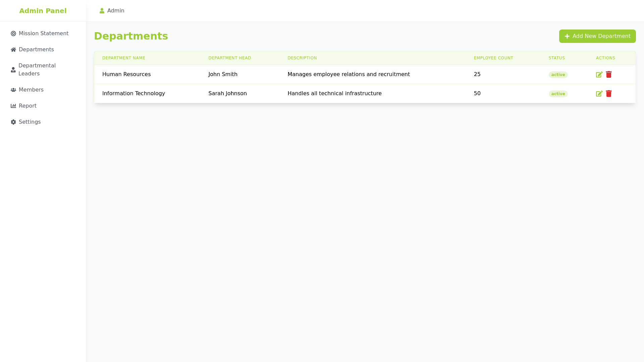Viewport: 644px width, 362px height.
Task: Click the Mission Statement target icon
Action: point(13,34)
